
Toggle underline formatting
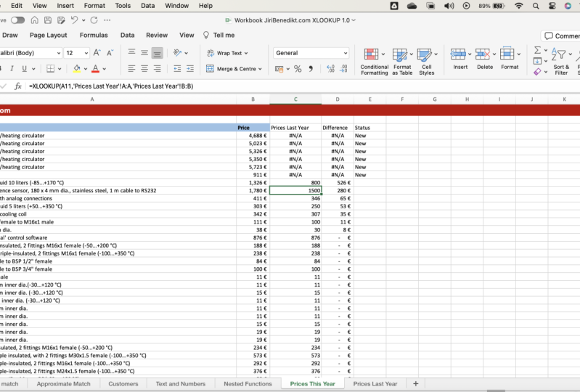coord(25,68)
